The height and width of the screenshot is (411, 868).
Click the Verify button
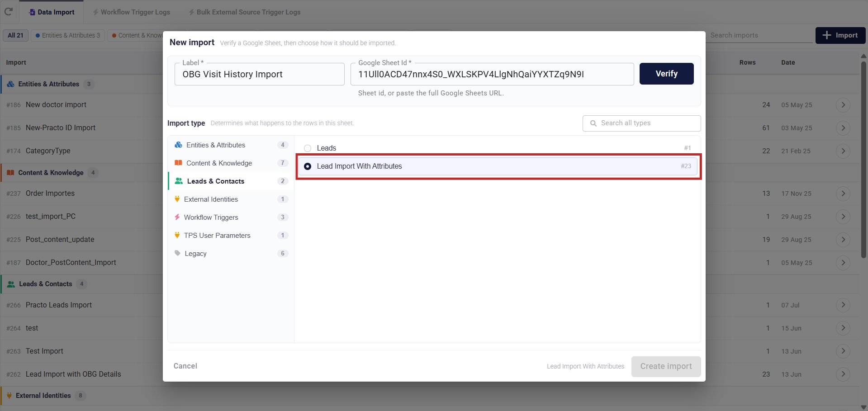666,74
